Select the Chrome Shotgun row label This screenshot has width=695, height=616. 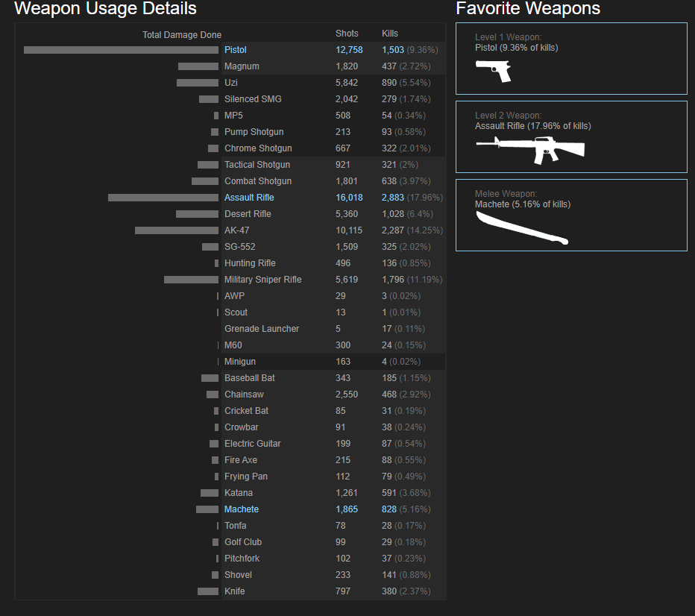click(x=258, y=148)
